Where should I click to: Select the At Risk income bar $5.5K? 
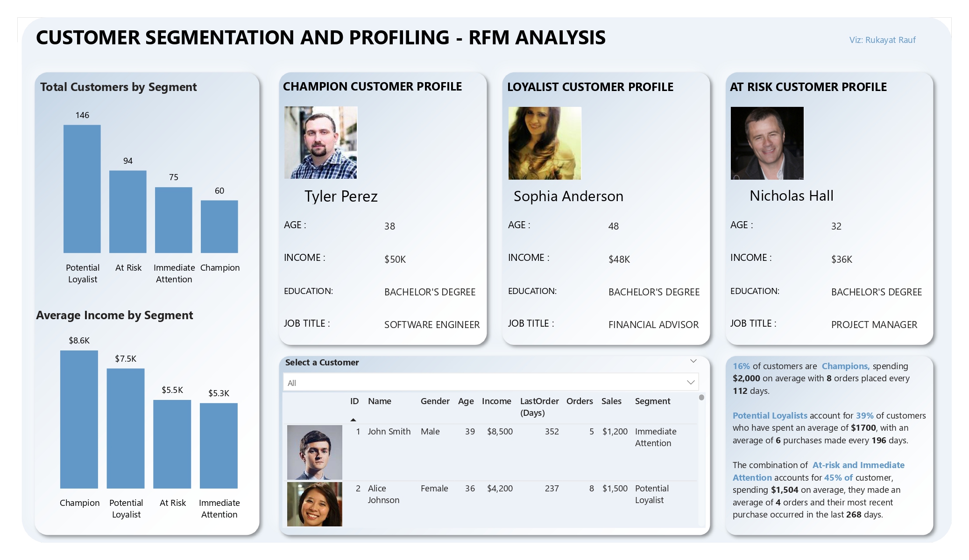pyautogui.click(x=172, y=444)
